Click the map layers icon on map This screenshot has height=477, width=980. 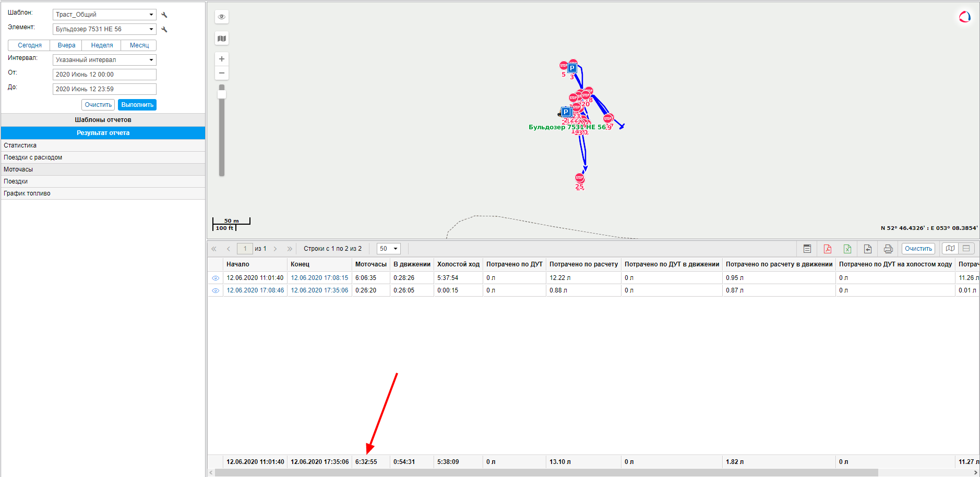coord(222,39)
